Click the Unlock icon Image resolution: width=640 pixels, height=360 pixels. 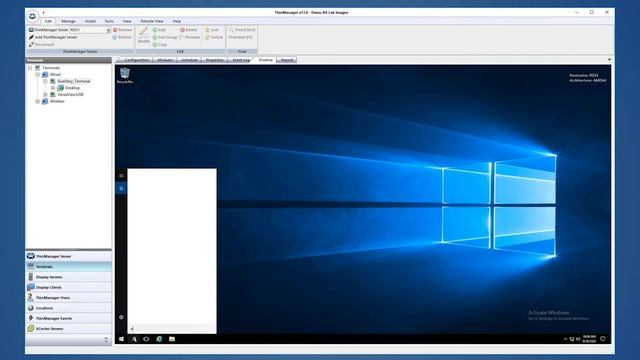(207, 37)
